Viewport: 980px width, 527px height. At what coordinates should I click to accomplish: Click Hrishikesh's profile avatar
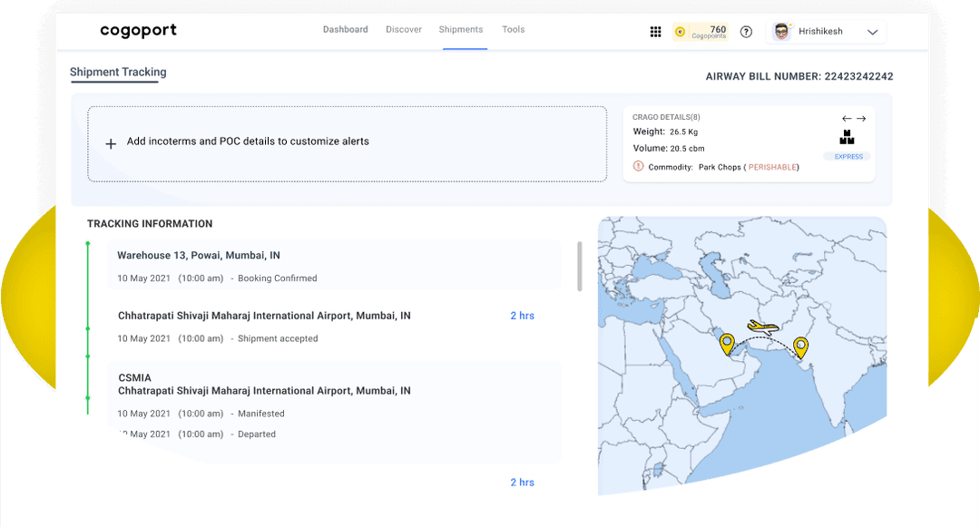coord(780,32)
